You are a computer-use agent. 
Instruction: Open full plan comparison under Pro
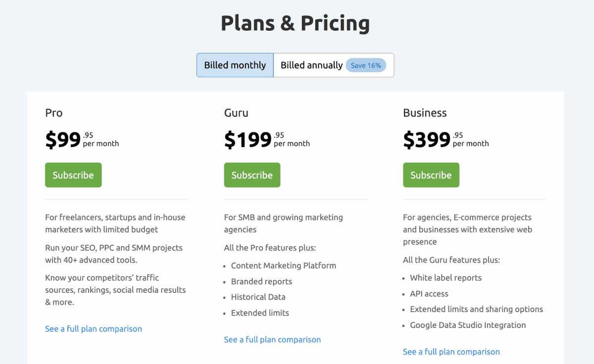[94, 329]
